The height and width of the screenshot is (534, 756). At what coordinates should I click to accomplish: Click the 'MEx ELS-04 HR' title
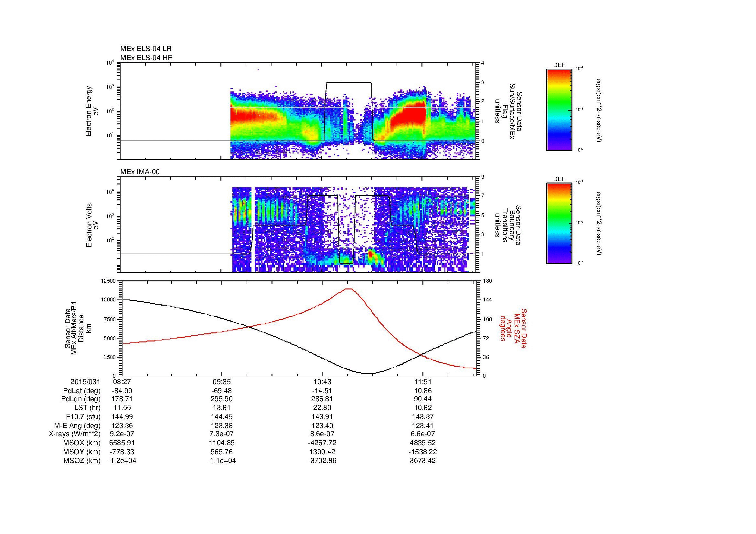[146, 58]
